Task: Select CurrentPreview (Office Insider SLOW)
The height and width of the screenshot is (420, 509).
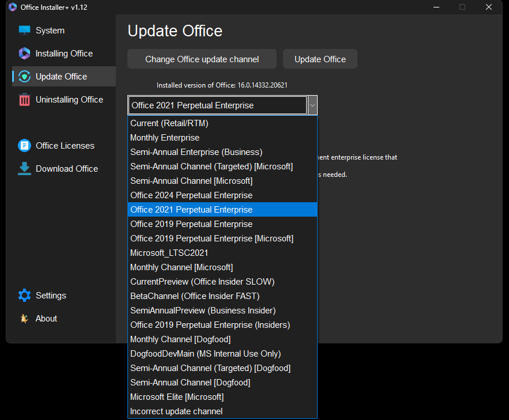Action: click(x=223, y=282)
